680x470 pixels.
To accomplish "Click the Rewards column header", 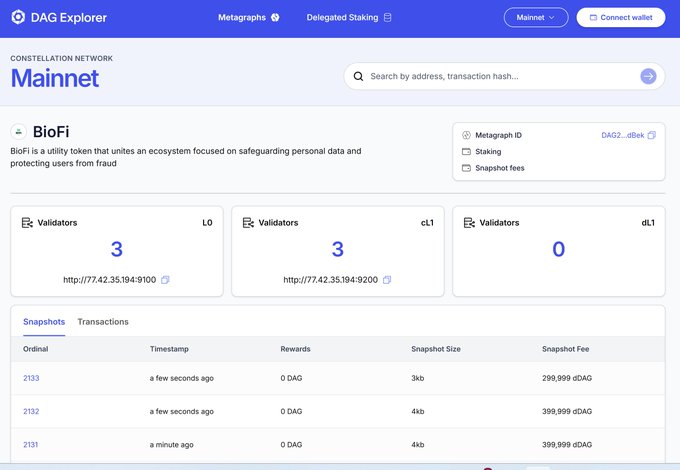I will pos(295,349).
